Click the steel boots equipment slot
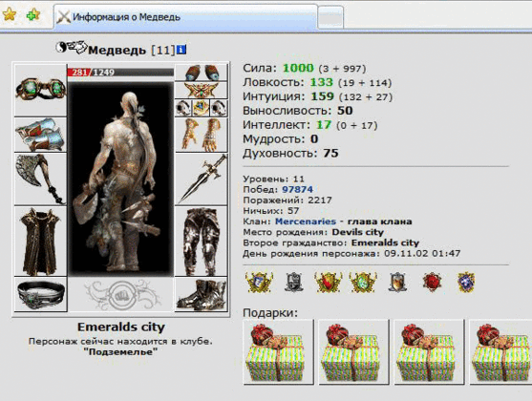The height and width of the screenshot is (401, 532). coord(202,294)
